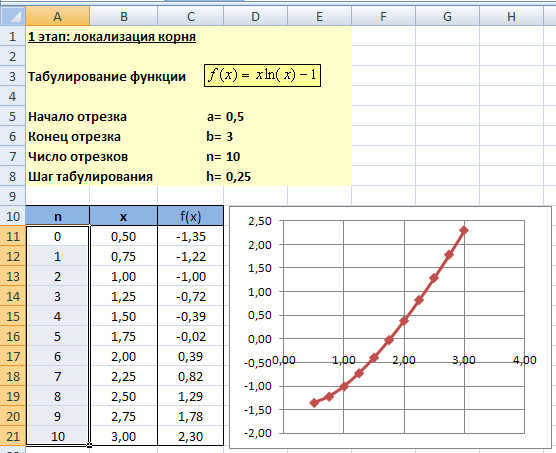Screen dimensions: 556x453
Task: Click the f(x) cell '1,78'
Action: 191,416
